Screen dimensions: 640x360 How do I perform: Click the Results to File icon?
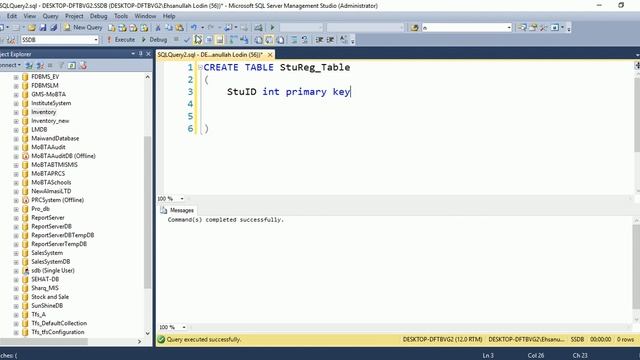pos(280,40)
